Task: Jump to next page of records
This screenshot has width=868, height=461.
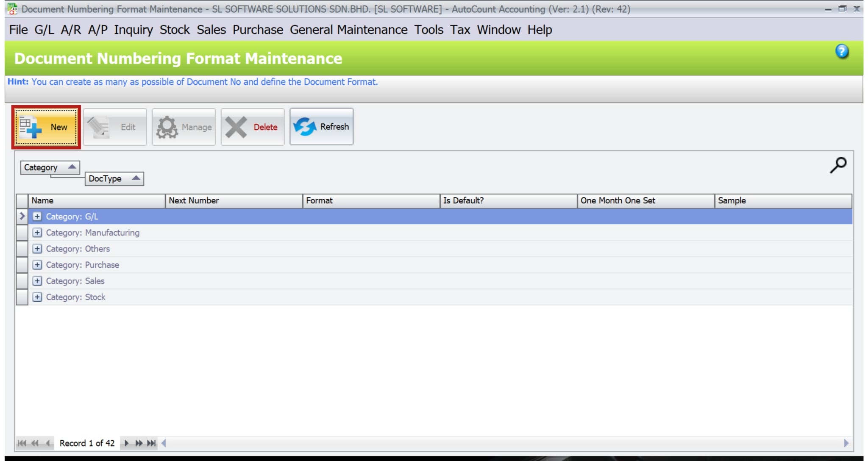Action: [139, 443]
